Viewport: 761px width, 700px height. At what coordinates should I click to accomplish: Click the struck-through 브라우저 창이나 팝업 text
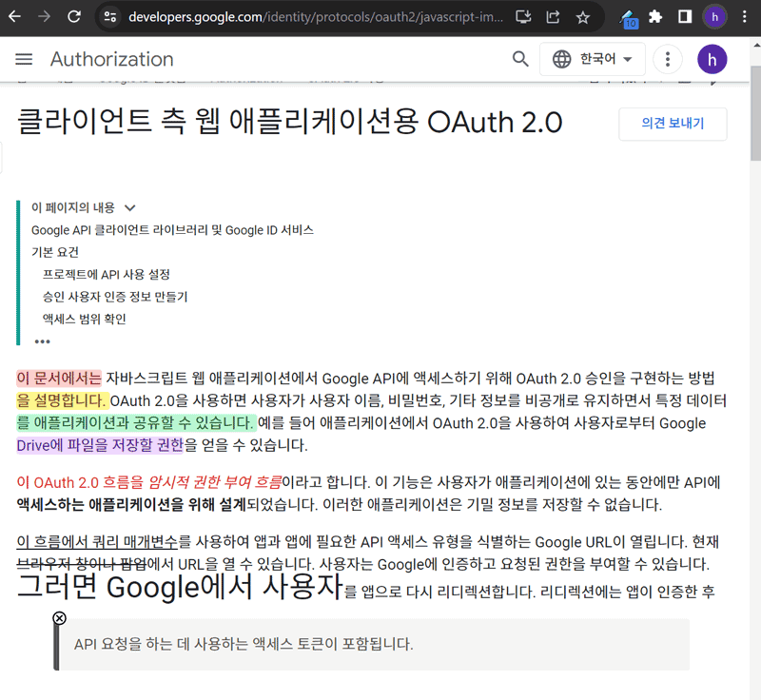tap(82, 564)
